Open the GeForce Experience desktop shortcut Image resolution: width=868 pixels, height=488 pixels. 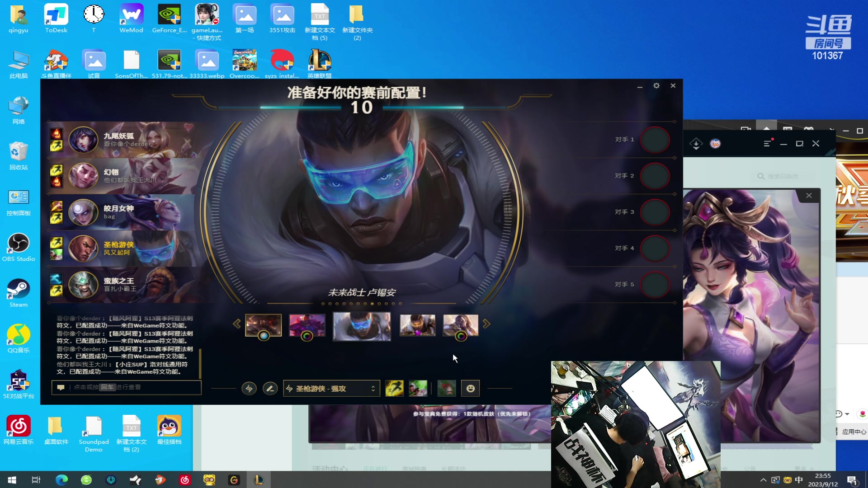click(169, 19)
